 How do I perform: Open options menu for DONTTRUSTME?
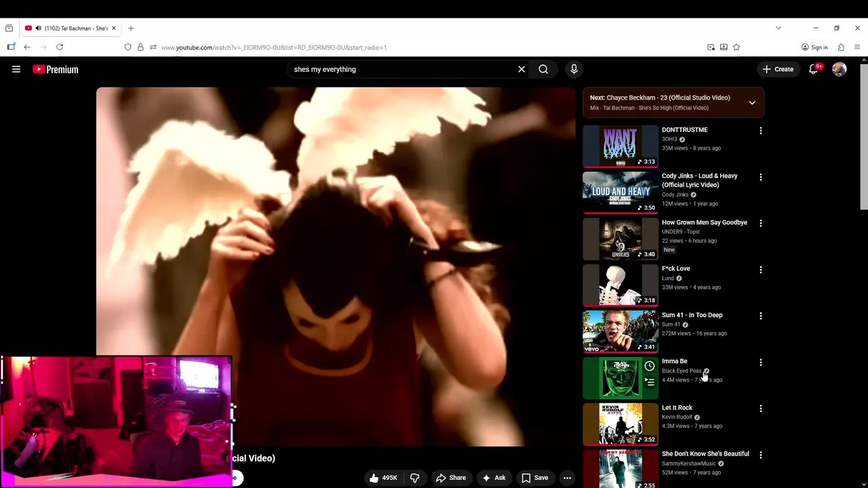[x=760, y=130]
